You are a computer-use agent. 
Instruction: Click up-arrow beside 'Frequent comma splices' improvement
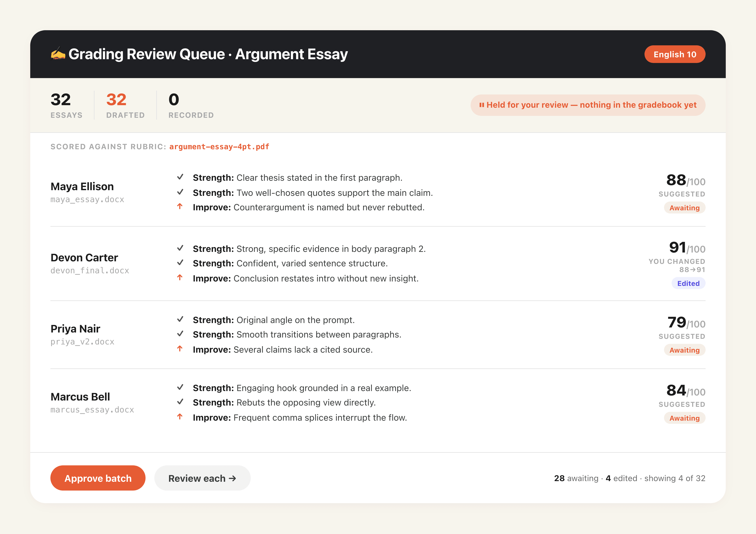tap(180, 417)
